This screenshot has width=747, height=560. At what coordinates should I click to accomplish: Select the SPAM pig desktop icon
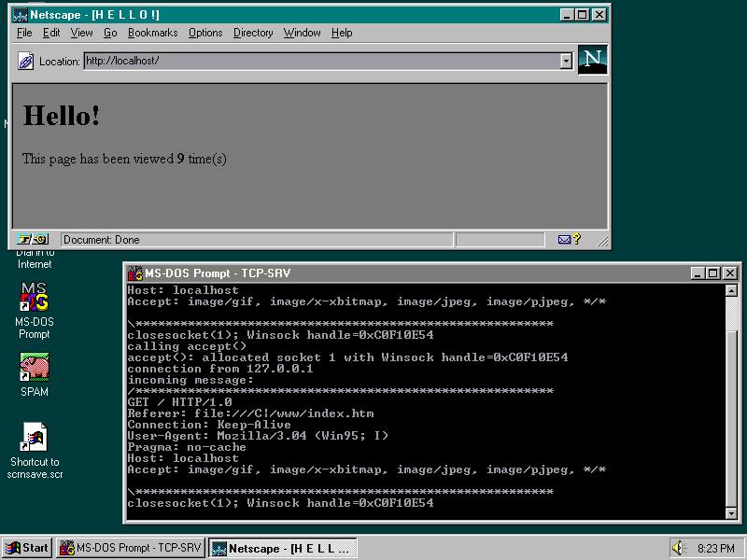click(x=35, y=375)
